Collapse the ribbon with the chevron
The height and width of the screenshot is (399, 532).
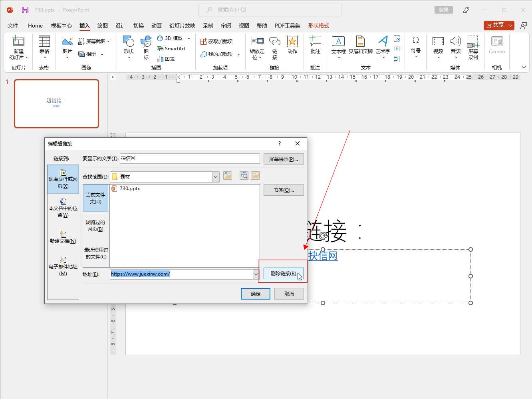524,67
